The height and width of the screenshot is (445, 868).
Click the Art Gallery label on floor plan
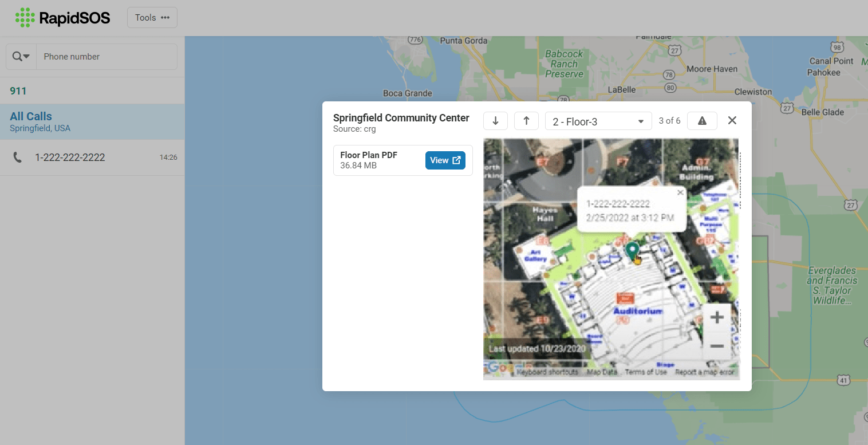tap(535, 255)
